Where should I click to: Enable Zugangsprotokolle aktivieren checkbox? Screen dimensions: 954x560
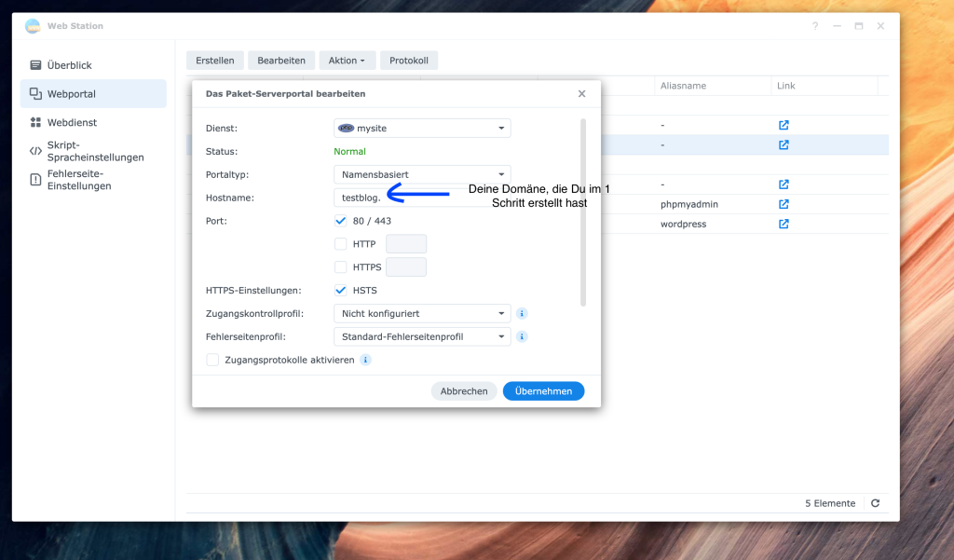213,360
